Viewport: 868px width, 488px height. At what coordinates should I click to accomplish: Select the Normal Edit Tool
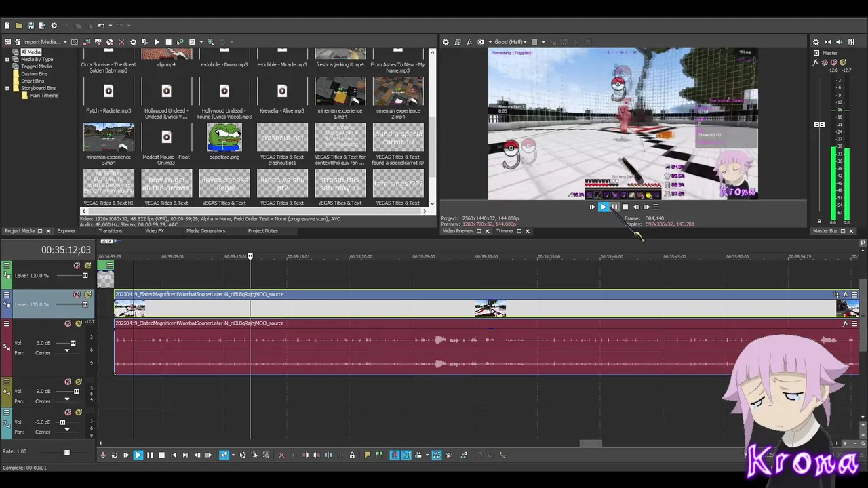224,455
